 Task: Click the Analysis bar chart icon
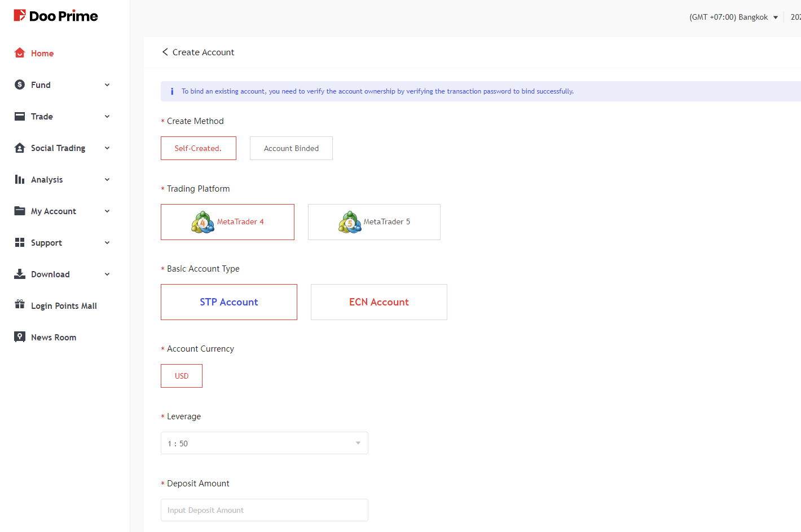pyautogui.click(x=20, y=179)
